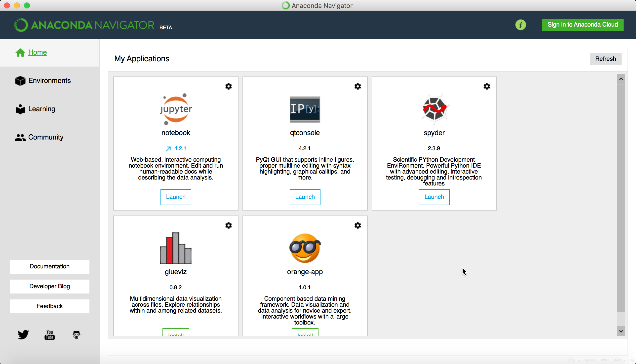This screenshot has width=636, height=364.
Task: Click the Spyder application logo
Action: pos(434,109)
